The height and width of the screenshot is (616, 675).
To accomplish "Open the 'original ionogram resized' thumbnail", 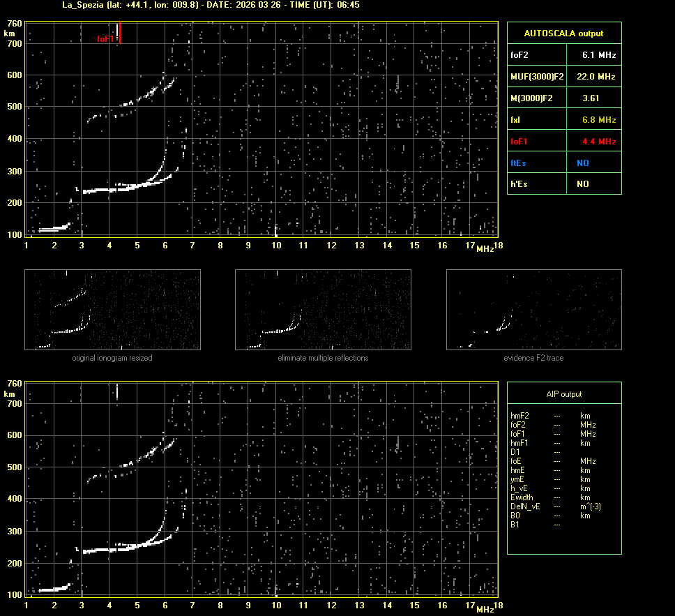I will [112, 310].
